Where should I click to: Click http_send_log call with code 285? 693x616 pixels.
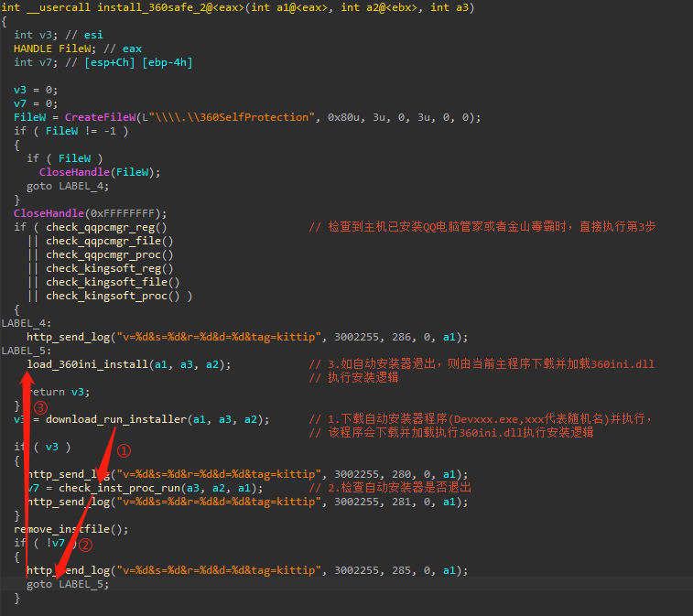pos(247,570)
